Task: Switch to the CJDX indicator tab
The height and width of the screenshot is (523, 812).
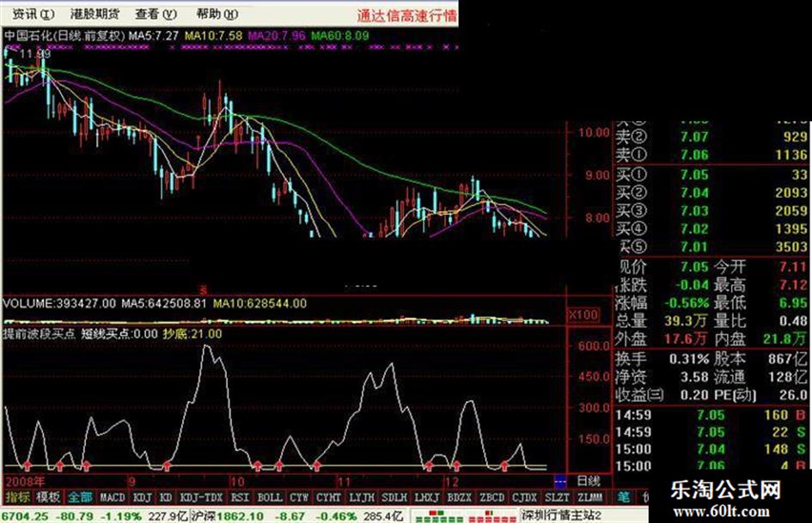Action: [524, 497]
